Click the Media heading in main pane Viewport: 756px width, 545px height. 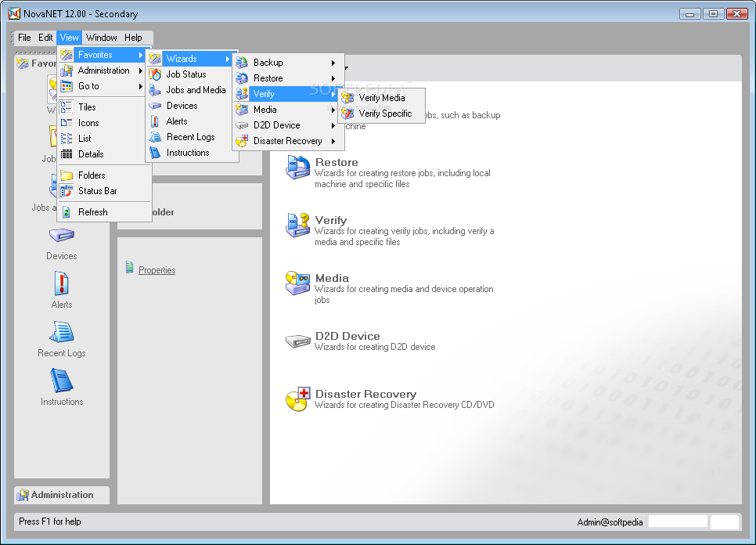pyautogui.click(x=332, y=278)
